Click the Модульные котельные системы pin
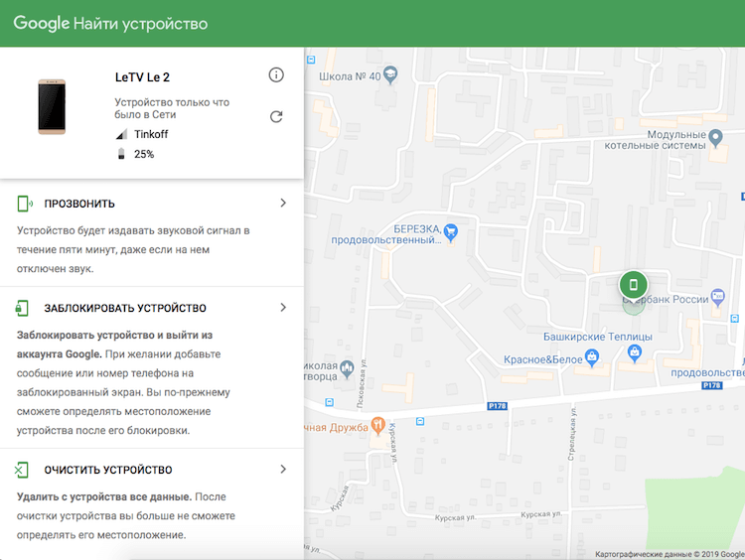745x560 pixels. click(x=716, y=135)
